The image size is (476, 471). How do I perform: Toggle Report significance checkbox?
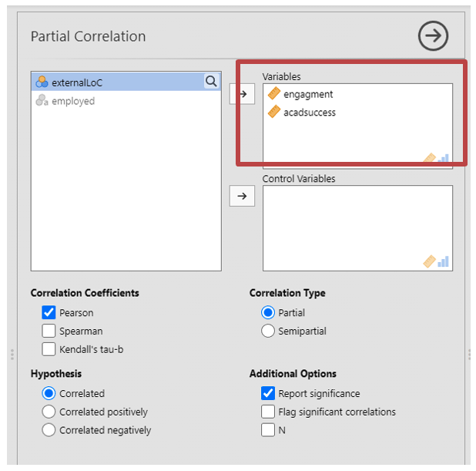point(268,393)
